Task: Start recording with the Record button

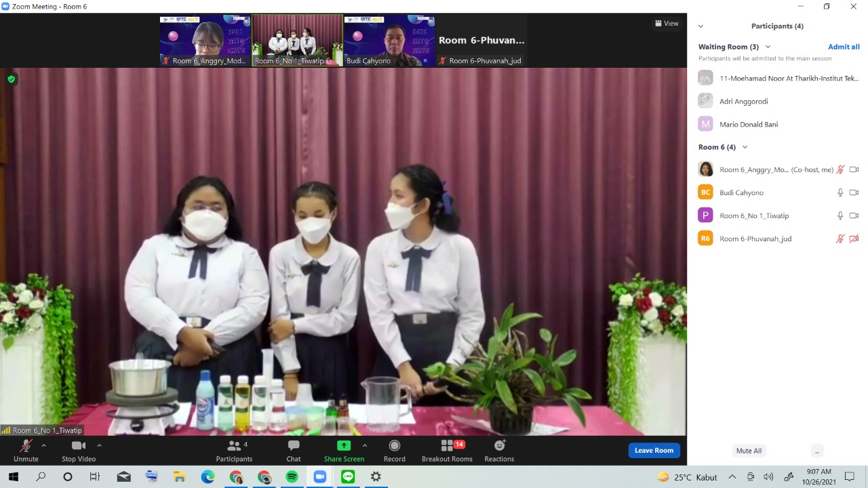Action: [394, 450]
